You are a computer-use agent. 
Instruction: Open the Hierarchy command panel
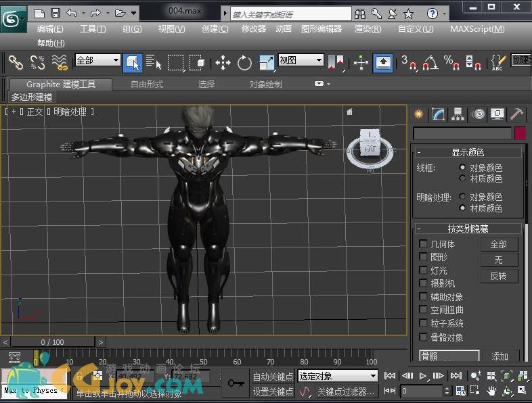coord(458,114)
